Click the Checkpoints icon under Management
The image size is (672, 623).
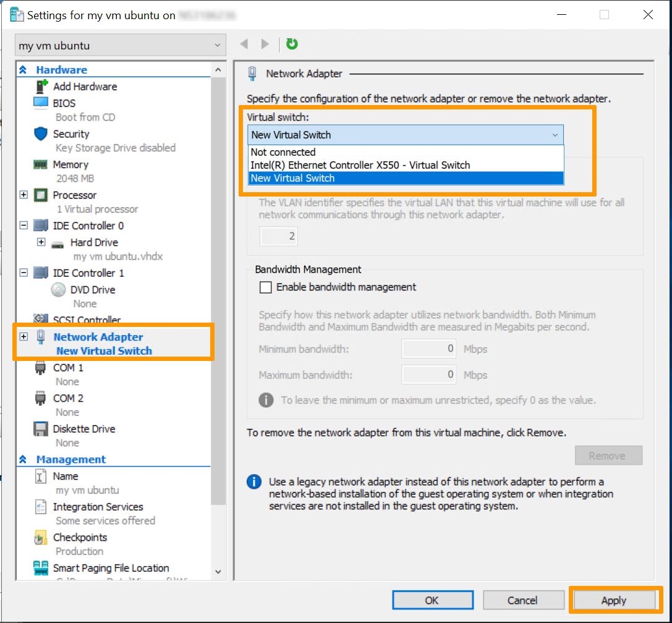pyautogui.click(x=41, y=538)
